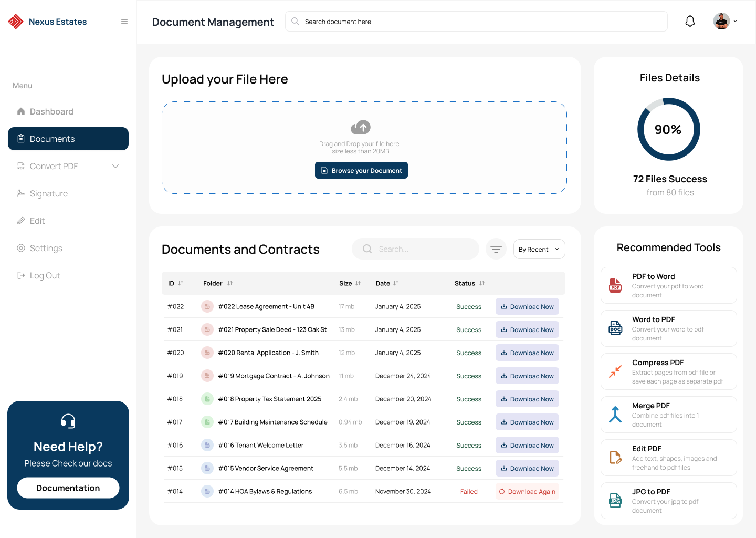Click the JPG to PDF icon

coord(615,501)
